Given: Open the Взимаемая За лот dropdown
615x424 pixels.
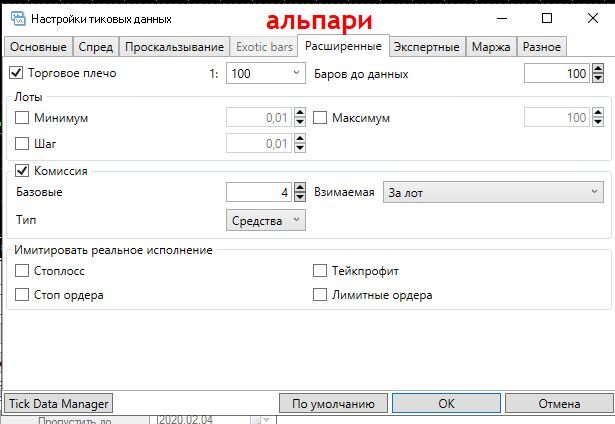Looking at the screenshot, I should click(493, 192).
